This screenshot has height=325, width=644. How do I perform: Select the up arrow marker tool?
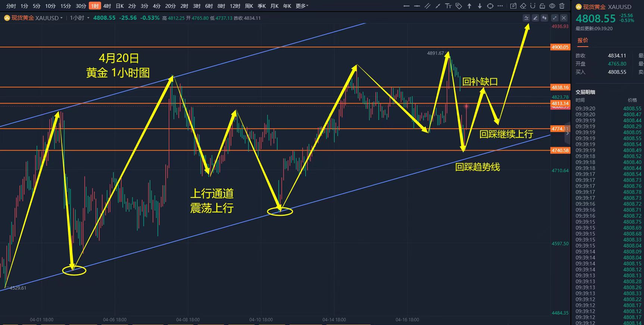[469, 6]
